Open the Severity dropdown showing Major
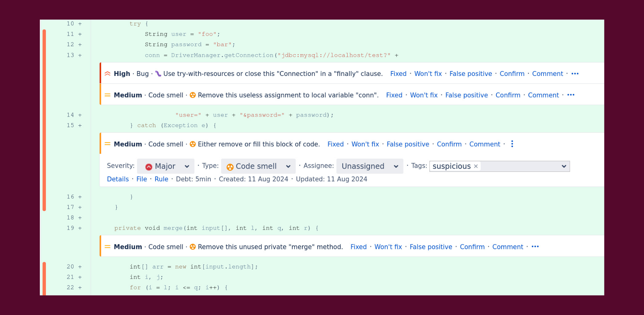Screen dimensions: 644x315 (166, 166)
